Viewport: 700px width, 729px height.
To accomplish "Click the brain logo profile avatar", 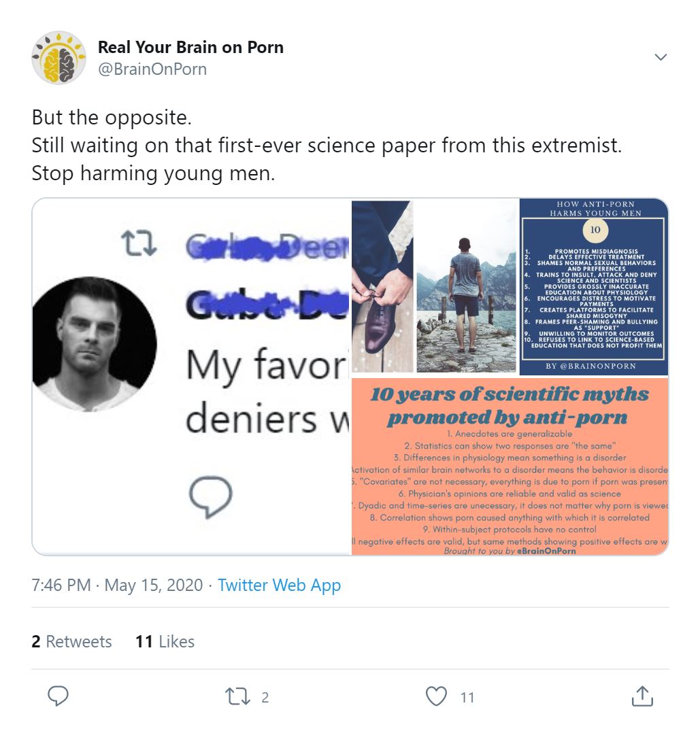I will [59, 58].
